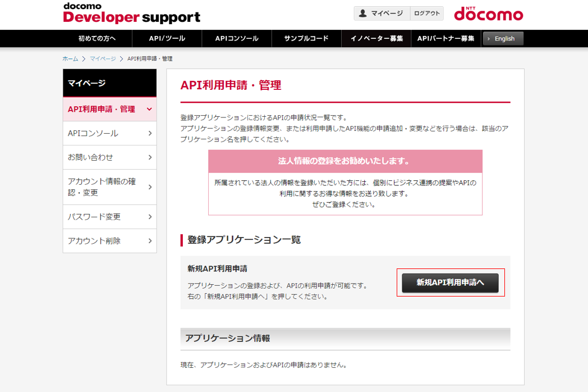Open the APIコンソール nav menu
This screenshot has width=588, height=392.
click(237, 38)
